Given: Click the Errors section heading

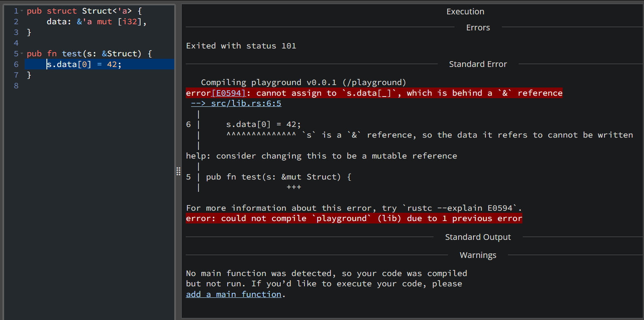Looking at the screenshot, I should tap(478, 28).
